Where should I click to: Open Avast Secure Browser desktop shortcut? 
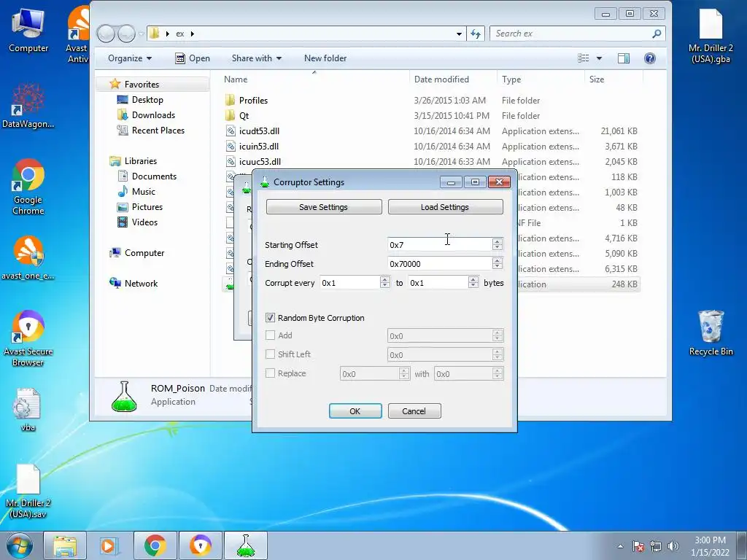[x=28, y=338]
